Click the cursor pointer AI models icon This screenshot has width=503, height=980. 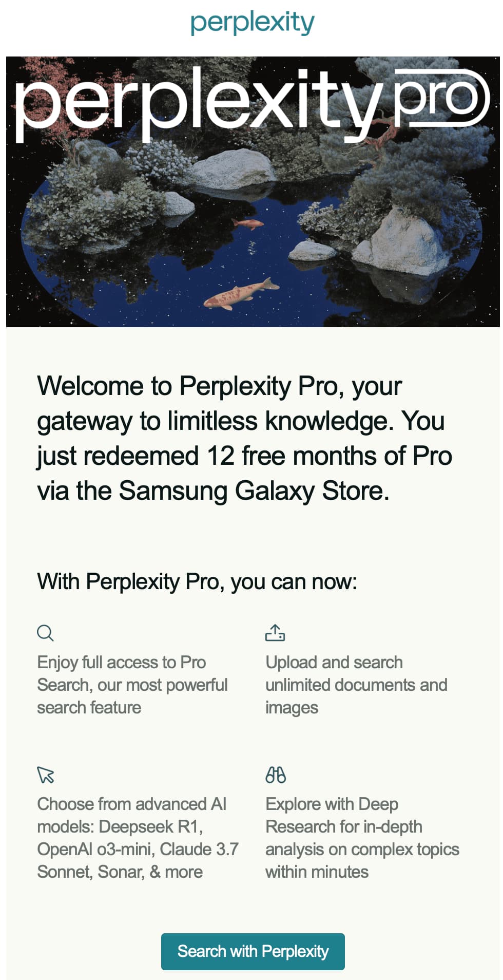click(46, 775)
